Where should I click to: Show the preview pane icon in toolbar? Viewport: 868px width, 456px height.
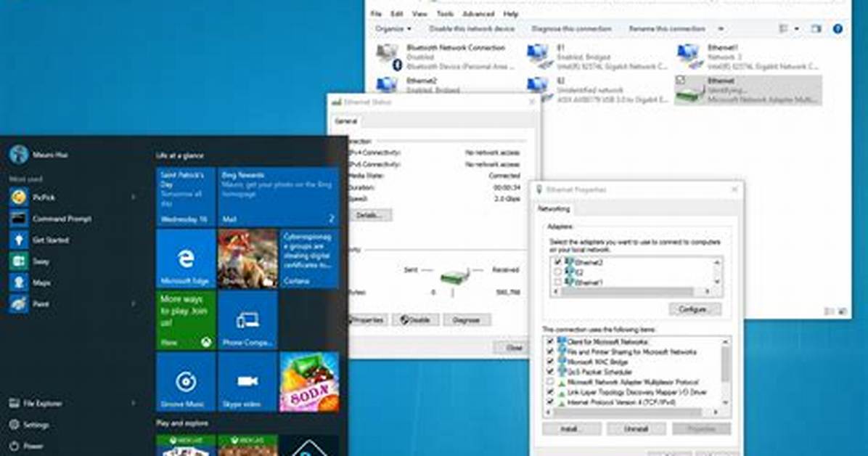tap(816, 29)
